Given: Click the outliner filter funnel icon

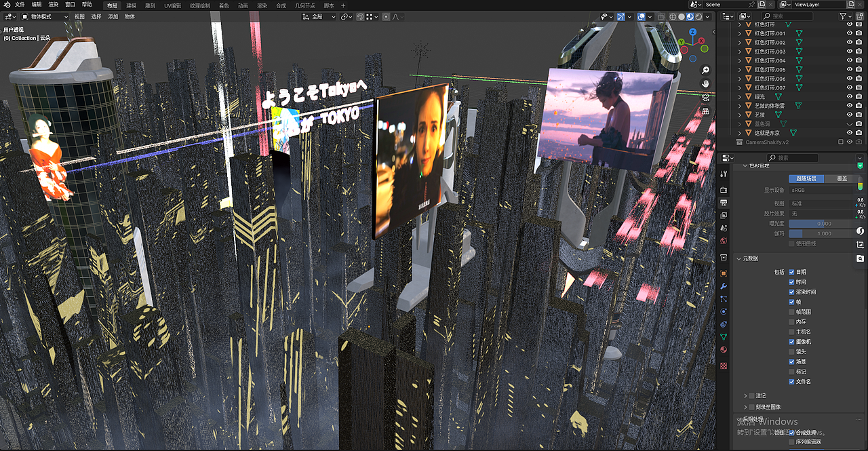Looking at the screenshot, I should tap(843, 16).
